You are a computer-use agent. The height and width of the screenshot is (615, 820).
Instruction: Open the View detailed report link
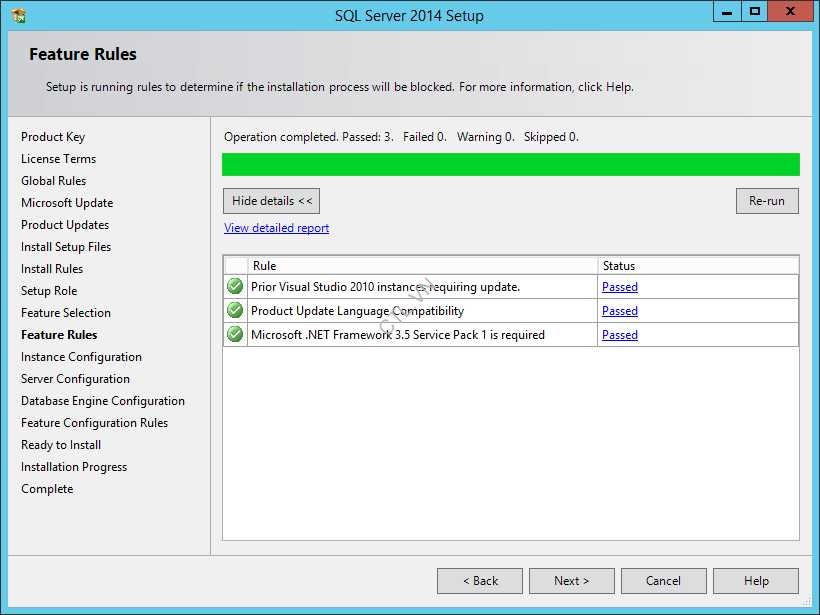click(275, 228)
